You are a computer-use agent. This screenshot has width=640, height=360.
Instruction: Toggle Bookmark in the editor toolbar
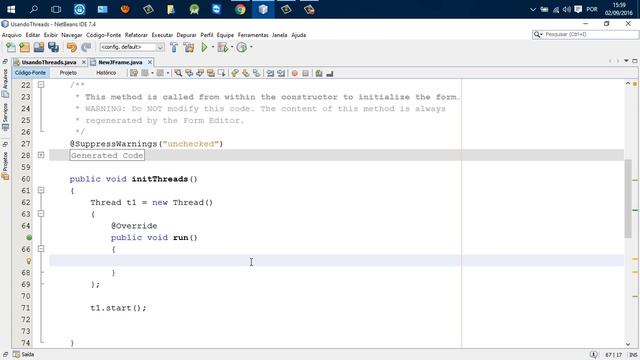(x=256, y=73)
